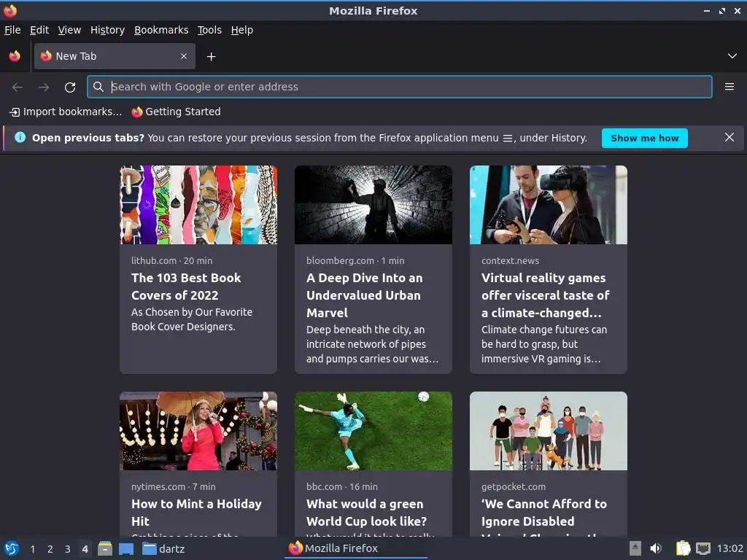Switch to workspace 4
Viewport: 747px width, 560px height.
tap(85, 549)
